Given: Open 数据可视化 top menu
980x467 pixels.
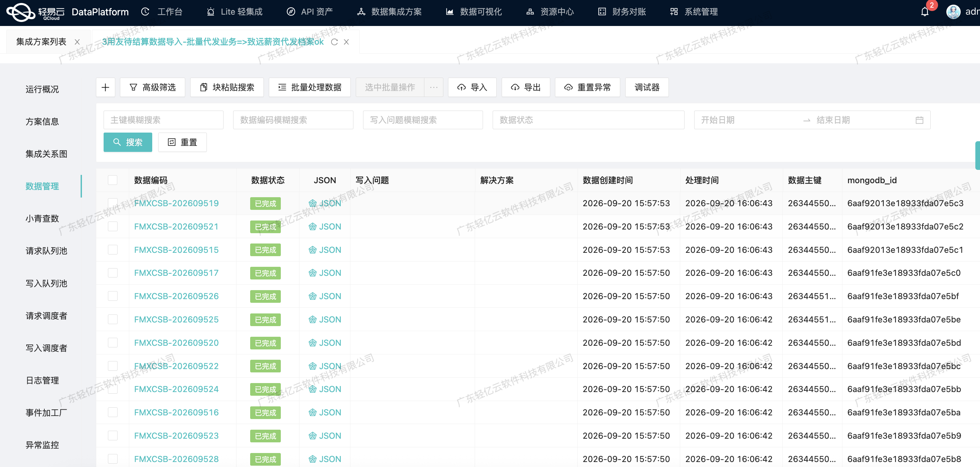Looking at the screenshot, I should pos(474,12).
